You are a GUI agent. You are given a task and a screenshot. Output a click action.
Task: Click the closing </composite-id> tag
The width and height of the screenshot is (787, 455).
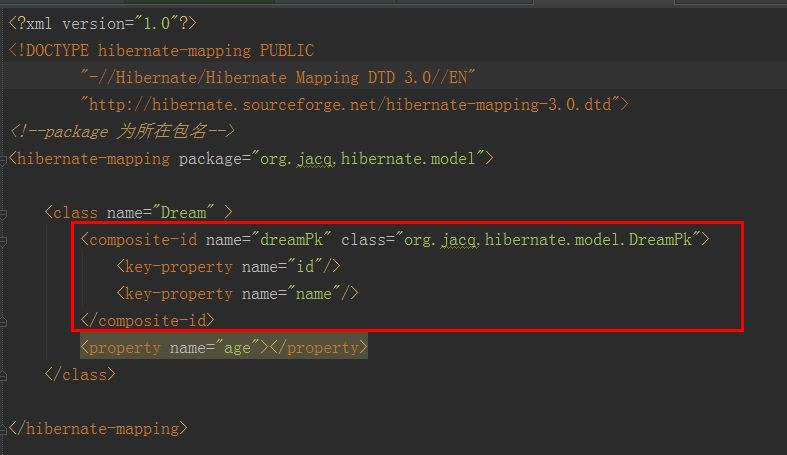tap(148, 321)
